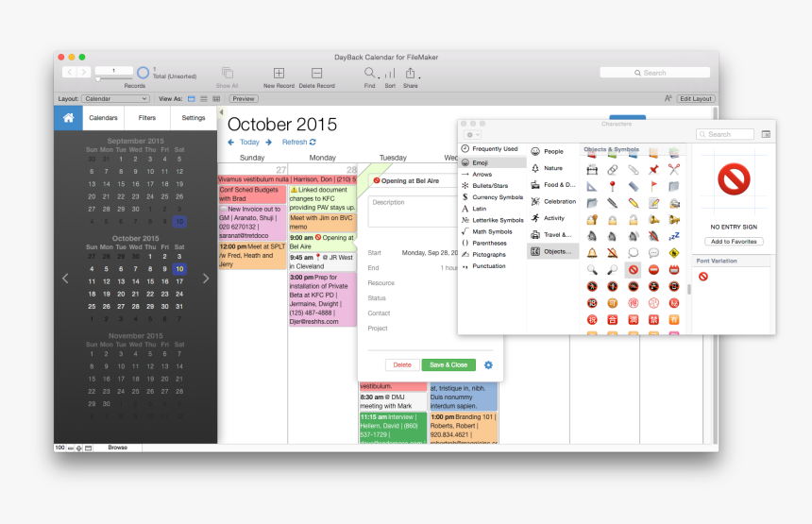Open the Settings sidebar tab

point(194,118)
